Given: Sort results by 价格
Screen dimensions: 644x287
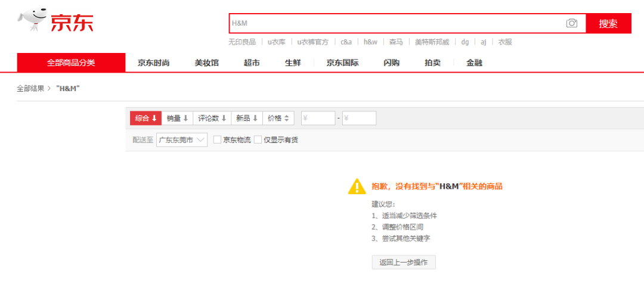Looking at the screenshot, I should 278,118.
